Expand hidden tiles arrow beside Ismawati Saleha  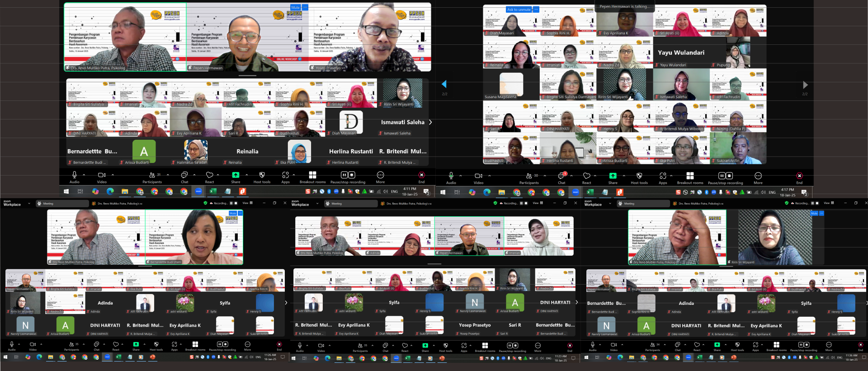[430, 122]
